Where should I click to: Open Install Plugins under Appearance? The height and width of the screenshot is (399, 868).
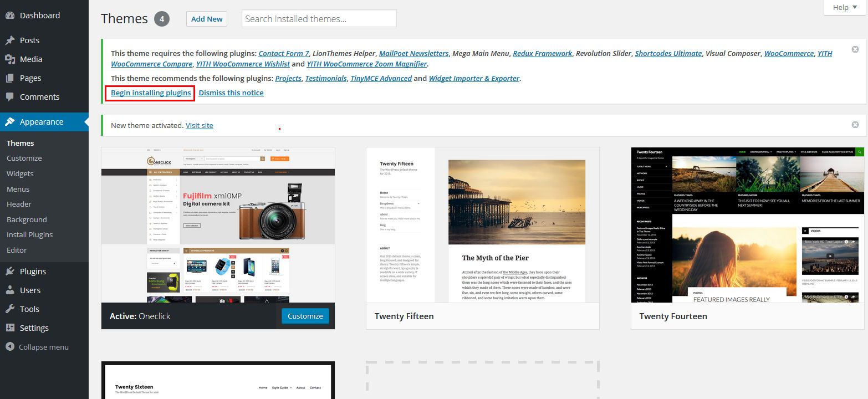(x=29, y=234)
